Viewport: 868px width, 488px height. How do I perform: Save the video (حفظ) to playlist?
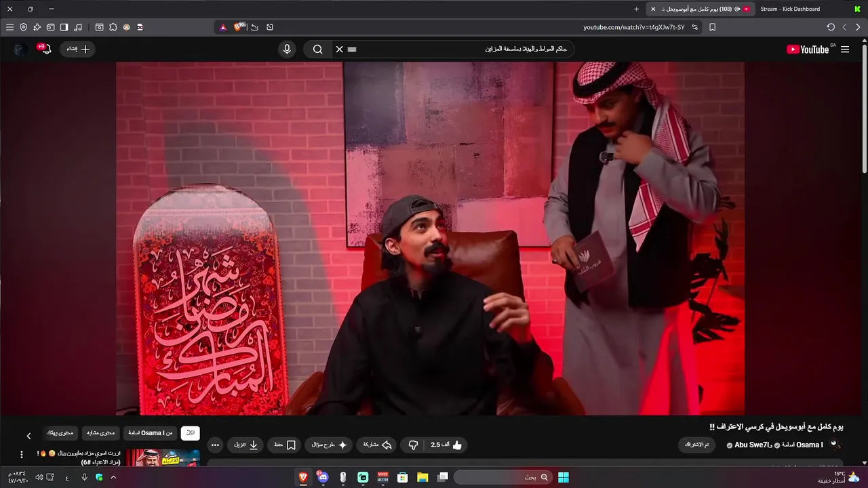[284, 445]
